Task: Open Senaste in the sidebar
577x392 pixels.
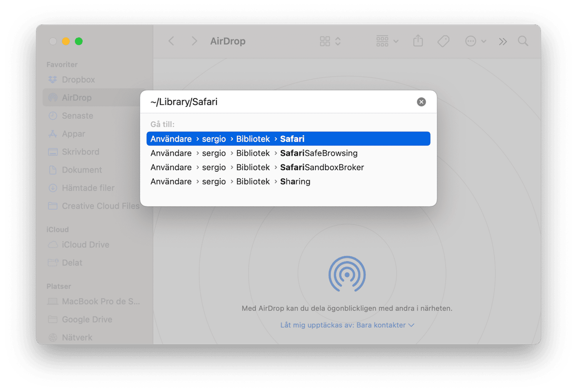Action: (71, 116)
